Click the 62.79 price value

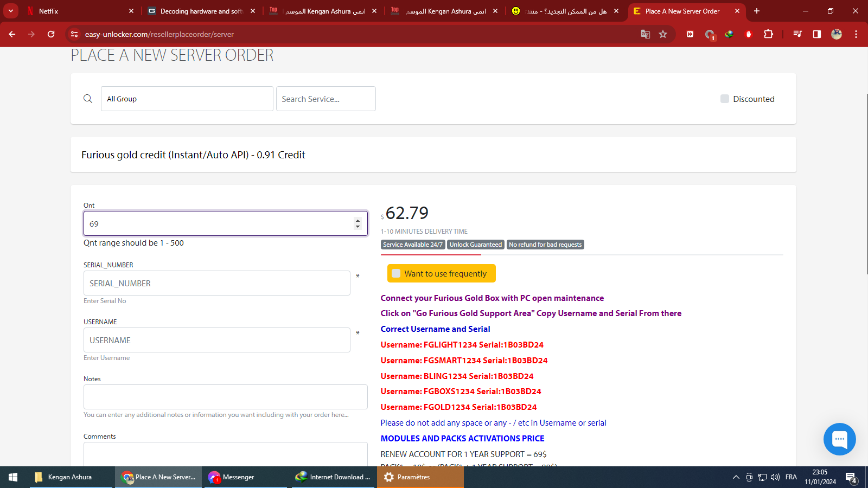pyautogui.click(x=407, y=213)
